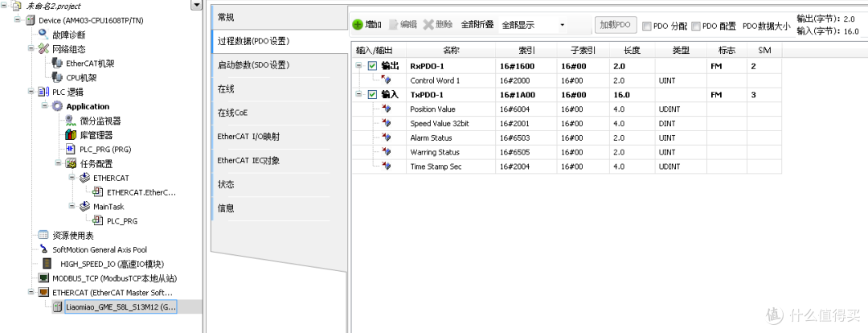The height and width of the screenshot is (333, 868).
Task: Open the project tree dropdown arrow
Action: tap(197, 6)
